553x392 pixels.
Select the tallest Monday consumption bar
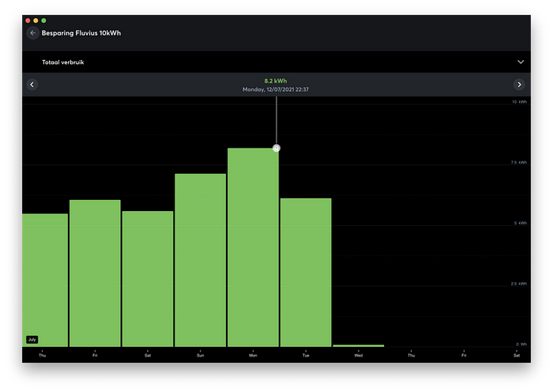[253, 247]
